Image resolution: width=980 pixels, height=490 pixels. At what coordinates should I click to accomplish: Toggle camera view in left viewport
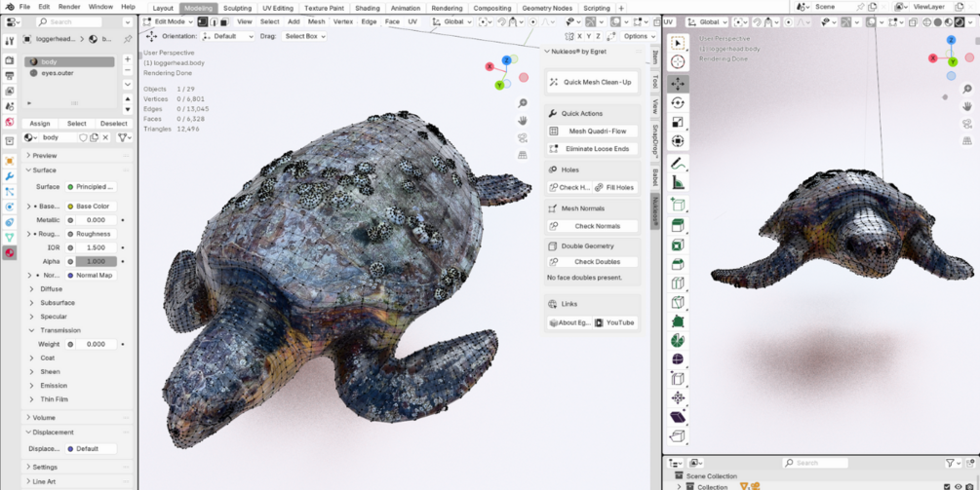523,138
